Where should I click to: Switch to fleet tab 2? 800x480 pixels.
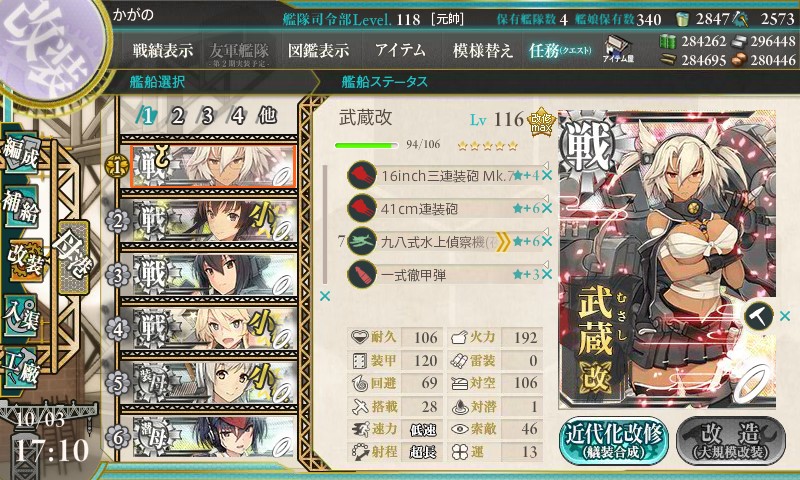[x=177, y=116]
